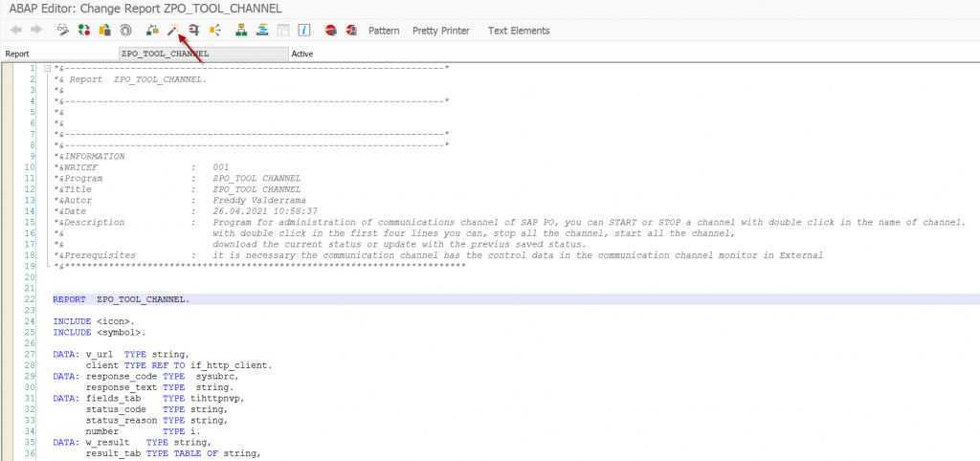980x461 pixels.
Task: Click the '*&Date : 26.04.2021 10:58:37' comment
Action: pos(187,211)
